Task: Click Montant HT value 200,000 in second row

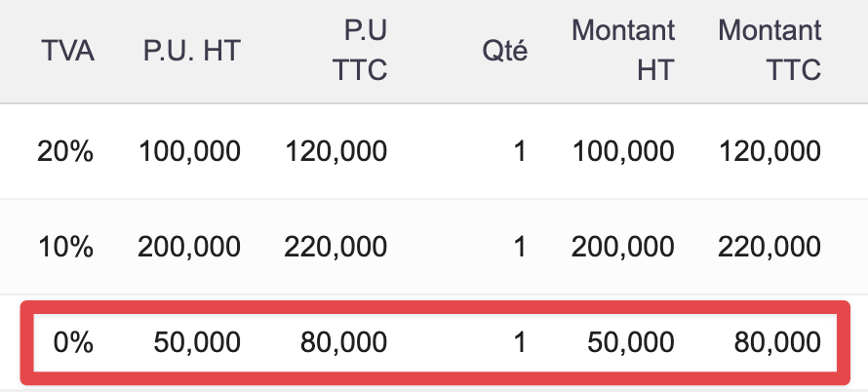Action: (623, 247)
